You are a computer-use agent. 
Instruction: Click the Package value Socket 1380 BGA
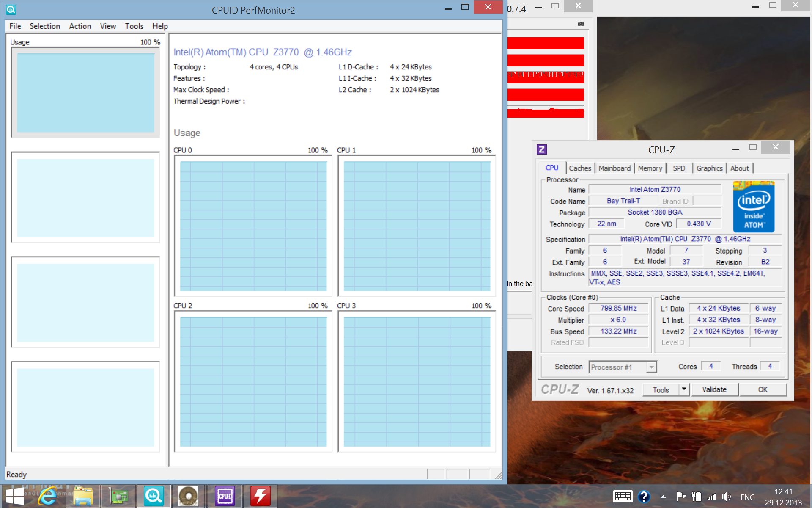pos(655,213)
